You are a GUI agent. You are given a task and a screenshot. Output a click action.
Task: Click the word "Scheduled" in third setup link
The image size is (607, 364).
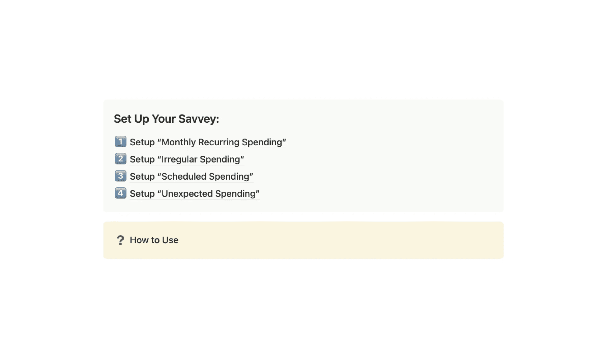[x=184, y=177]
